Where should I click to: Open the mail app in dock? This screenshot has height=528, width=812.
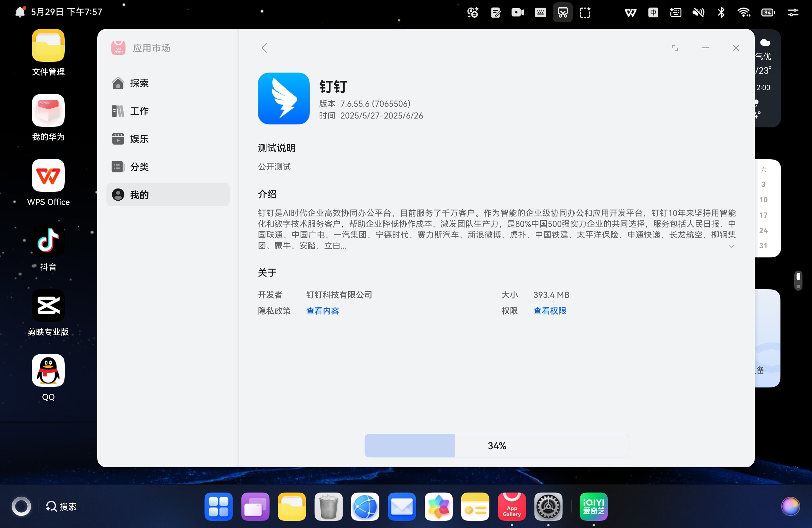click(x=402, y=507)
